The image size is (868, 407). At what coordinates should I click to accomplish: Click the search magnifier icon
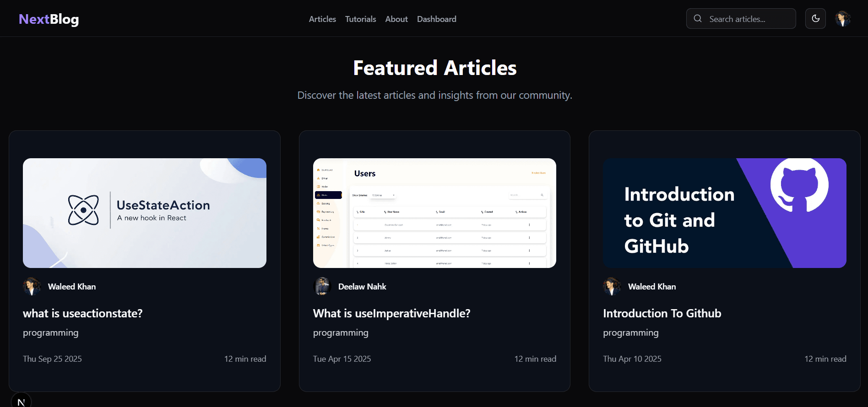point(698,18)
